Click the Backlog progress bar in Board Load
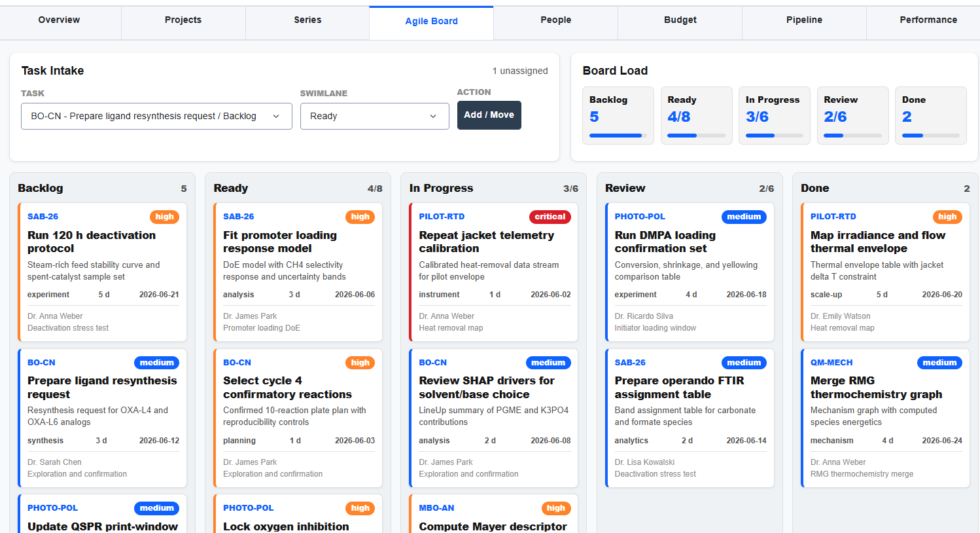Viewport: 980px width, 533px height. click(x=618, y=136)
